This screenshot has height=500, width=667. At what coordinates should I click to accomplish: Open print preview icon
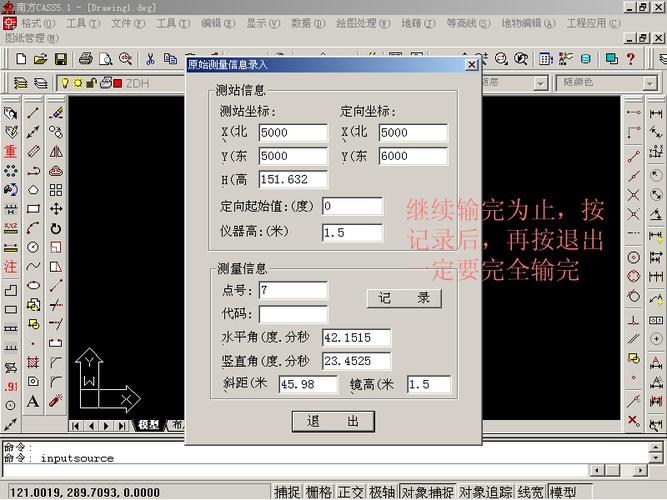click(105, 58)
